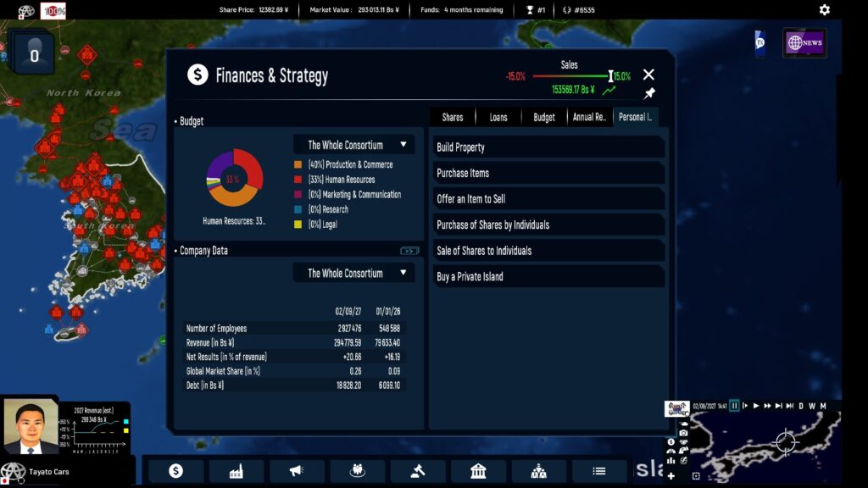Select Buy a Private Island
Image resolution: width=868 pixels, height=488 pixels.
click(548, 277)
